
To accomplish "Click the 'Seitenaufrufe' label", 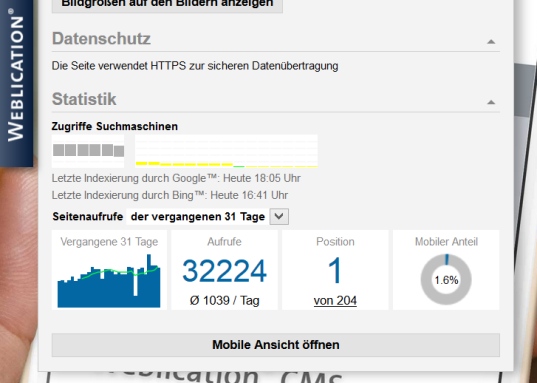I will (x=88, y=217).
